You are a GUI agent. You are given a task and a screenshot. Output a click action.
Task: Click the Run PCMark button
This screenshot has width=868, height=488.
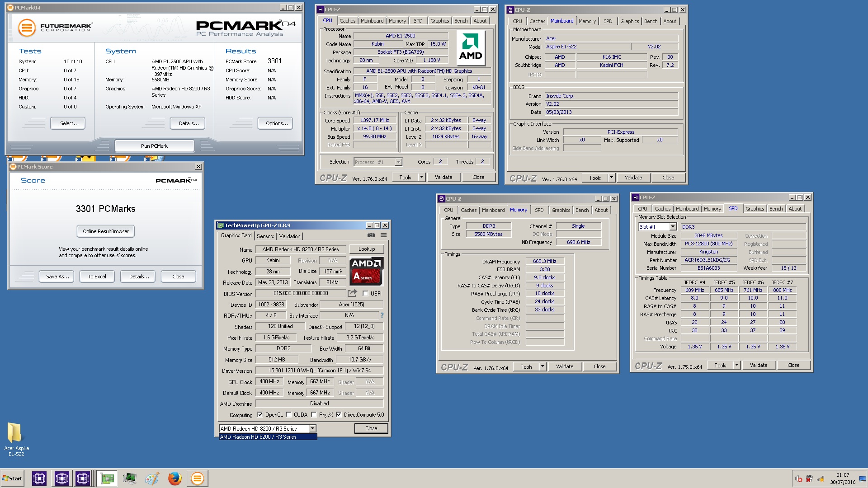(154, 146)
